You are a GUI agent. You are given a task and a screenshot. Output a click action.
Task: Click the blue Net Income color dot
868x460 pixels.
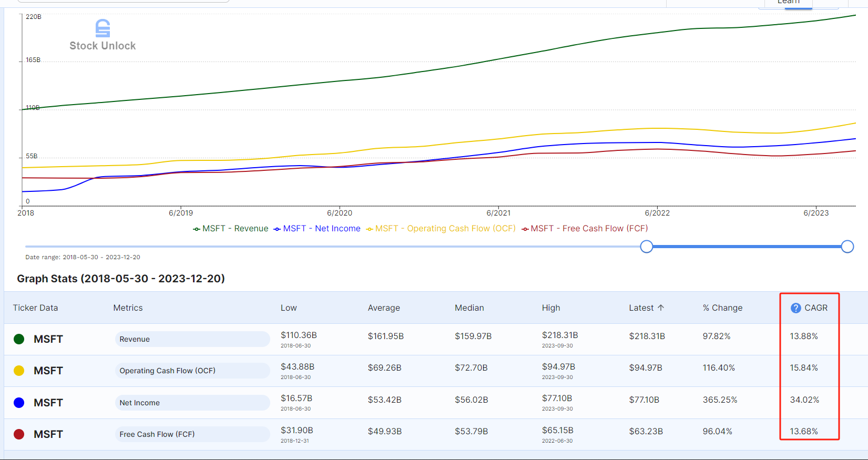(x=19, y=403)
